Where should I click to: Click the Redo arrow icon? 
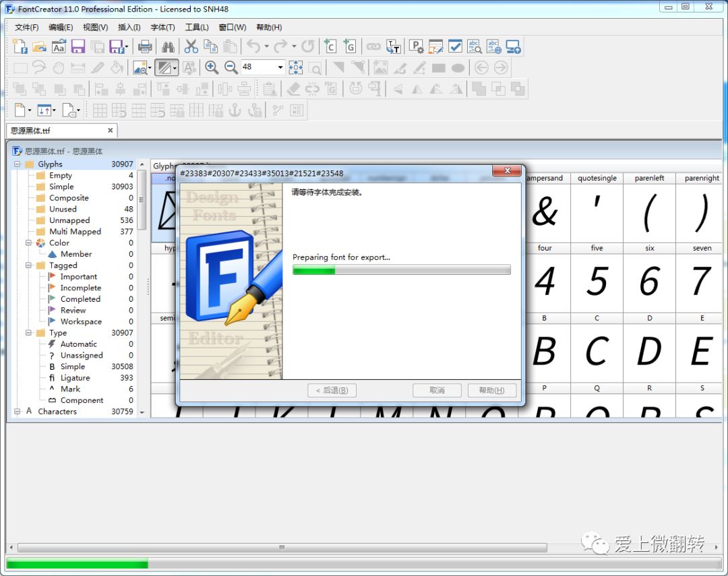[x=281, y=46]
